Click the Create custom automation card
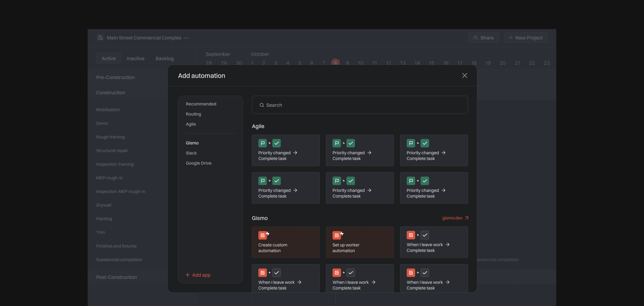This screenshot has width=644, height=306. coord(286,242)
